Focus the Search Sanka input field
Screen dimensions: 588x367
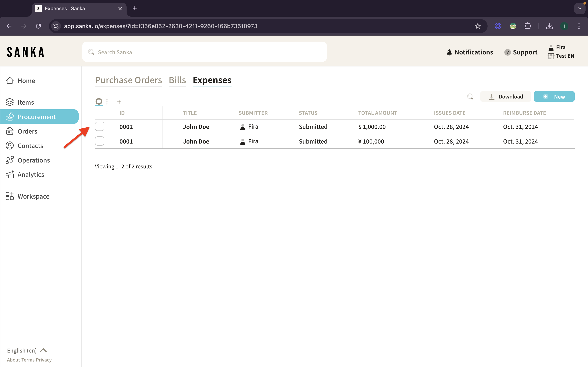coord(204,52)
